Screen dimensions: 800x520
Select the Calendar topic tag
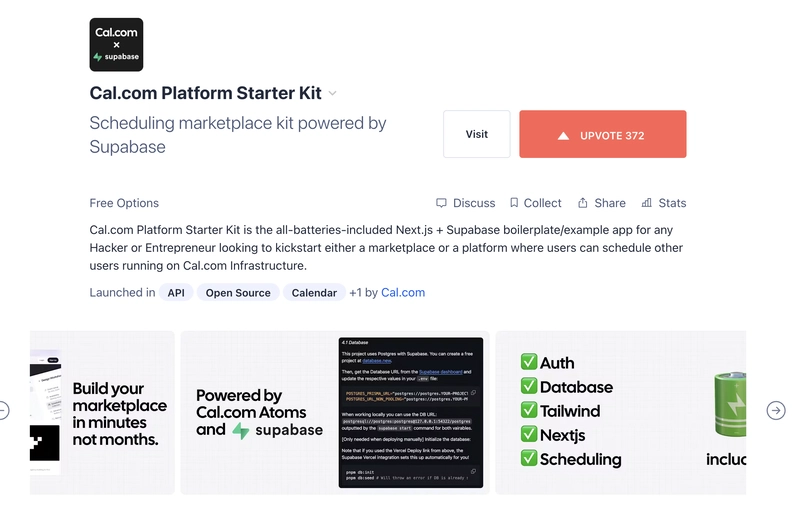[314, 292]
